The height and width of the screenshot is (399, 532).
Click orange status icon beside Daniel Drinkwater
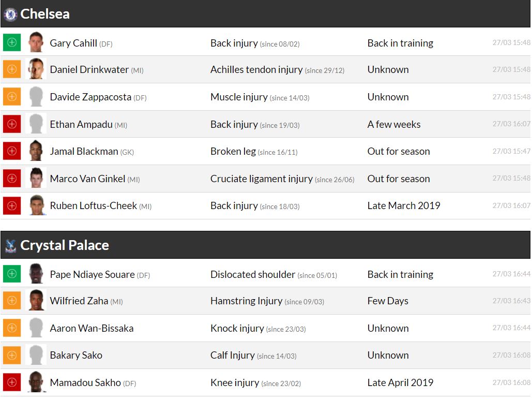(12, 69)
